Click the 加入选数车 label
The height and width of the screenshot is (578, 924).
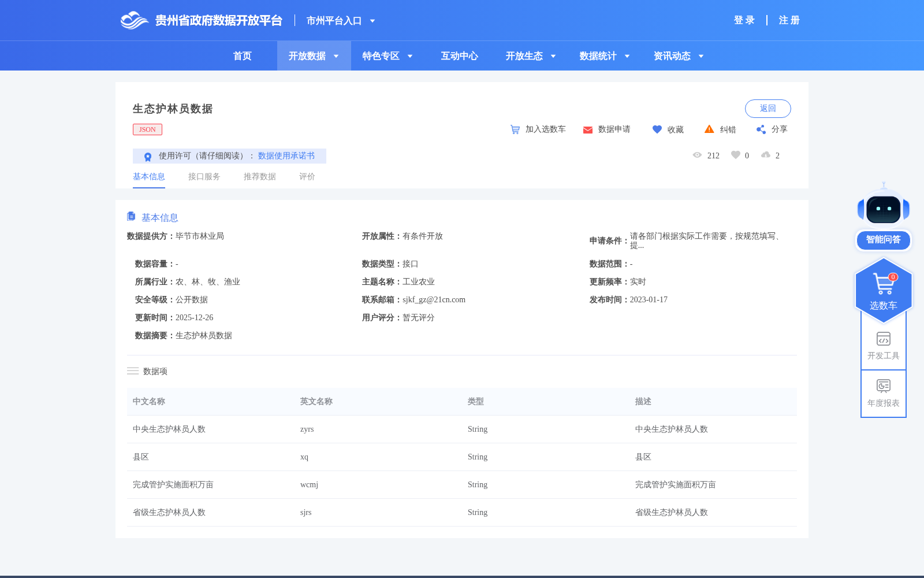click(x=546, y=129)
